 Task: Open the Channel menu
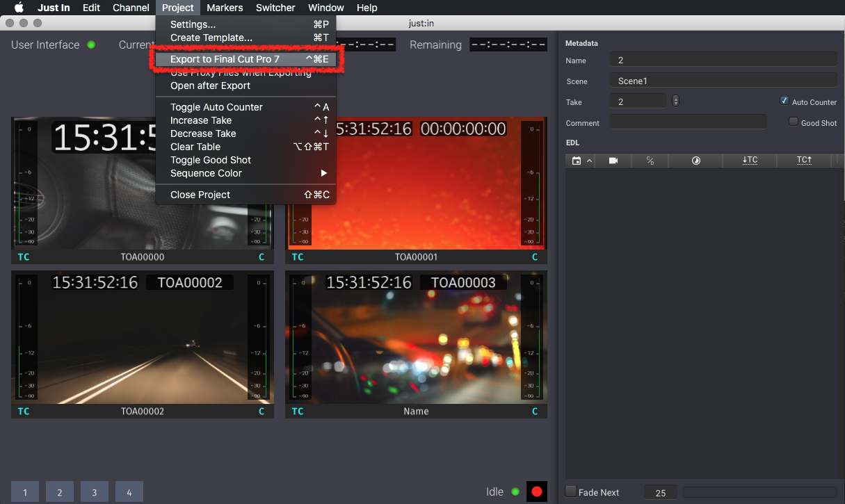[131, 8]
